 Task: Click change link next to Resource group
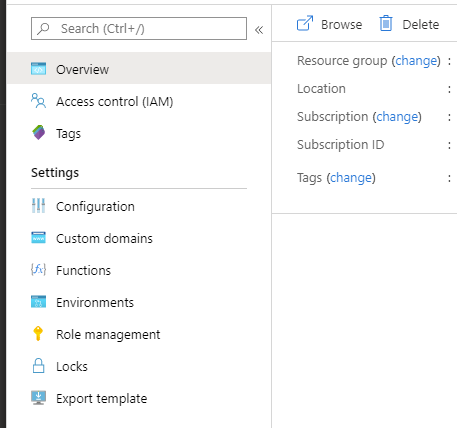(x=416, y=61)
